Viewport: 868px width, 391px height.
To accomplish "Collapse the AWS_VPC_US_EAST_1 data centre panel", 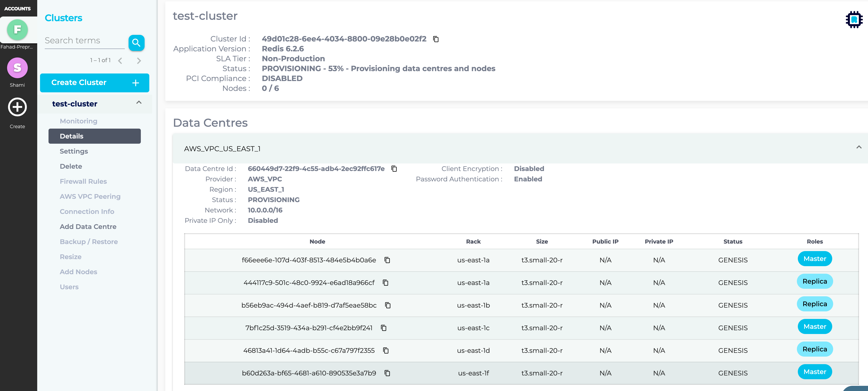I will (859, 147).
